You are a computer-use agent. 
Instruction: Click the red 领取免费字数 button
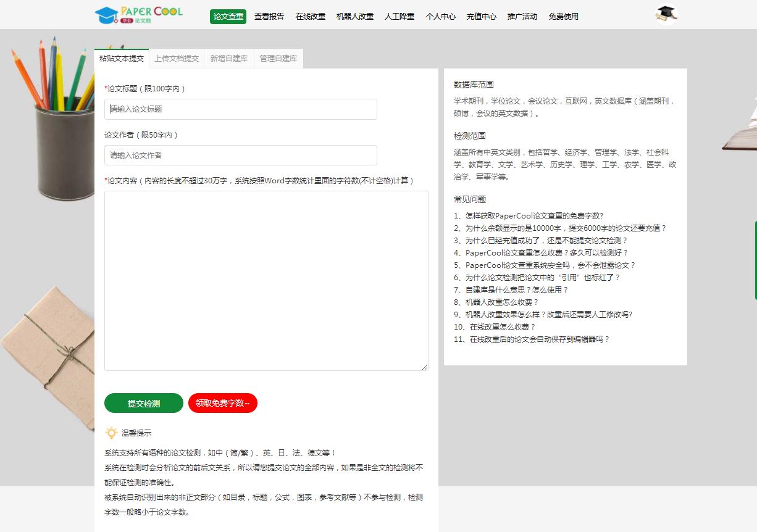[x=222, y=403]
